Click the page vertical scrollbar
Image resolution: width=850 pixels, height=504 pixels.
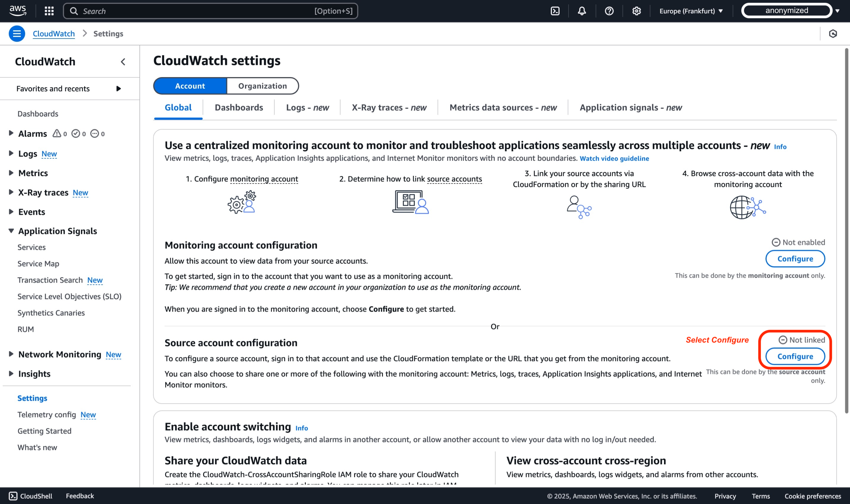pos(847,231)
